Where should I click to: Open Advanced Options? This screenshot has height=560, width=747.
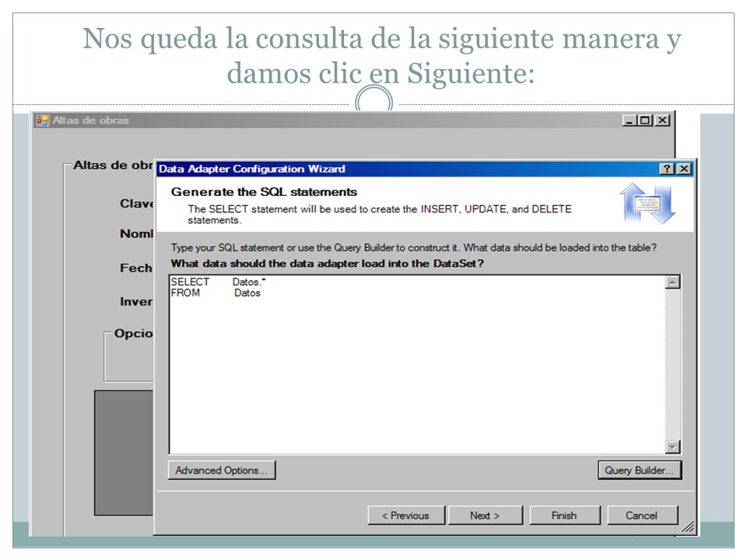222,470
